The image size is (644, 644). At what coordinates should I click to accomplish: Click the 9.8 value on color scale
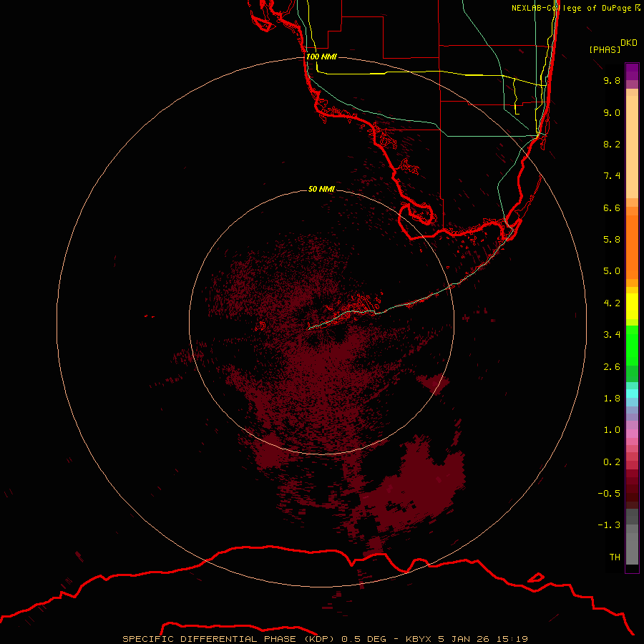(612, 80)
